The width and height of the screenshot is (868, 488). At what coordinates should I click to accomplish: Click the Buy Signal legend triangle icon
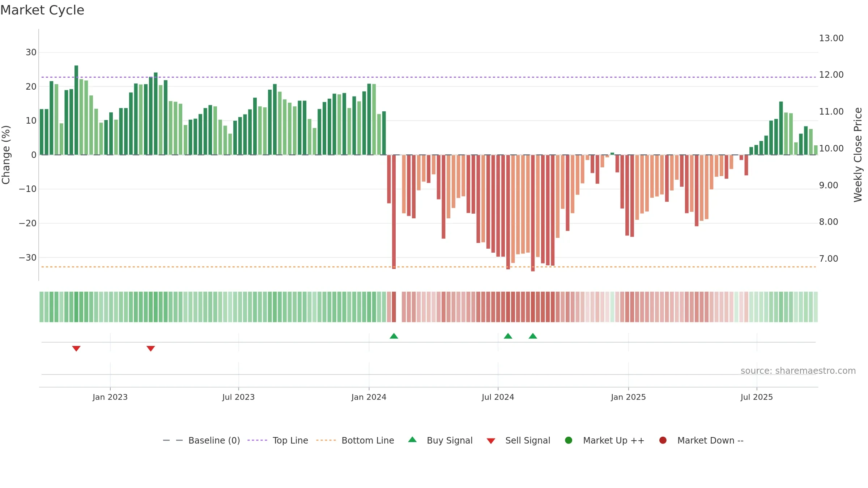coord(412,440)
